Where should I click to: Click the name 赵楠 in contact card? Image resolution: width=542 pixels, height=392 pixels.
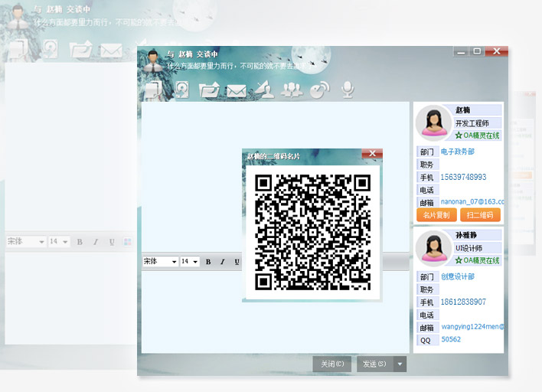tap(462, 110)
